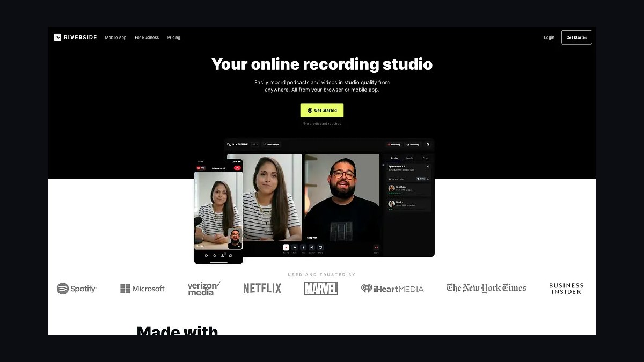Go to the Pricing page
Viewport: 644px width, 362px height.
coord(174,38)
